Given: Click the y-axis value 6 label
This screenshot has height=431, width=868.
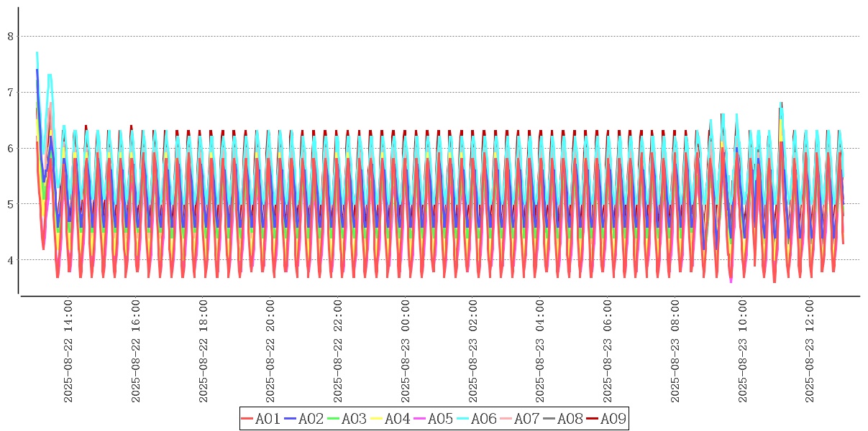Looking at the screenshot, I should point(10,148).
